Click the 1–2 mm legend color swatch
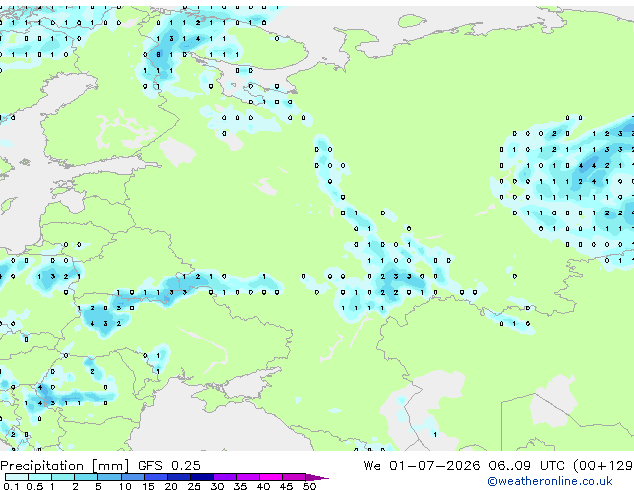This screenshot has width=634, height=490. (63, 477)
